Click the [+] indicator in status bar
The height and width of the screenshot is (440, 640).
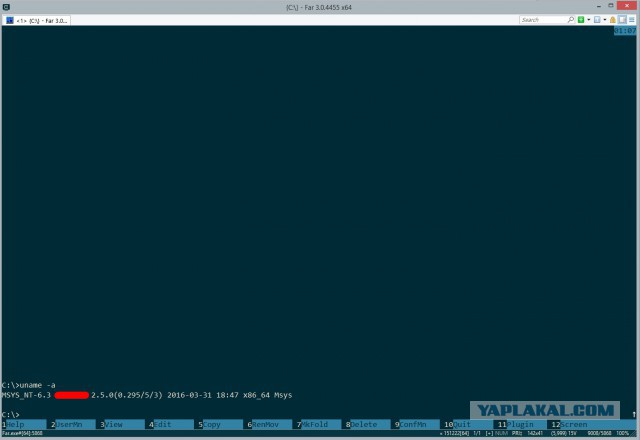click(489, 433)
